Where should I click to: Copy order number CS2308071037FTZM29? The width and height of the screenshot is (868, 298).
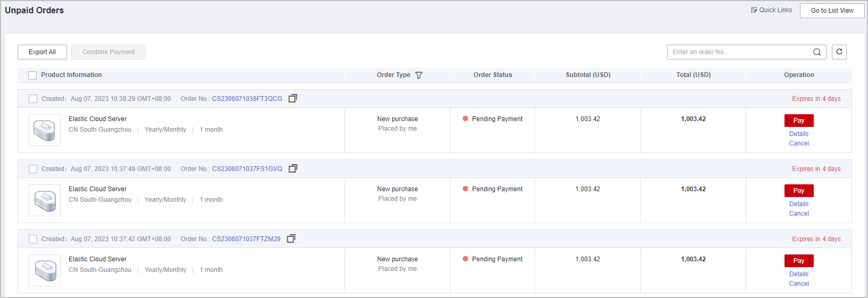pos(291,239)
